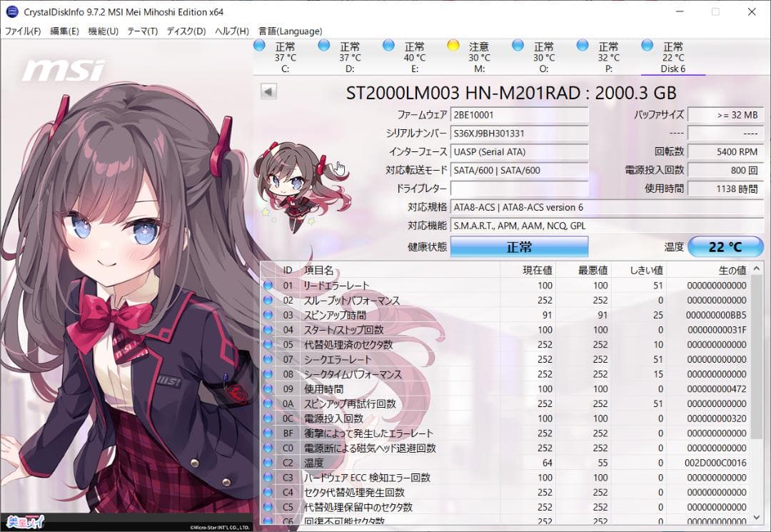Image resolution: width=771 pixels, height=532 pixels.
Task: Click the 22 °C temperature button
Action: coord(725,247)
